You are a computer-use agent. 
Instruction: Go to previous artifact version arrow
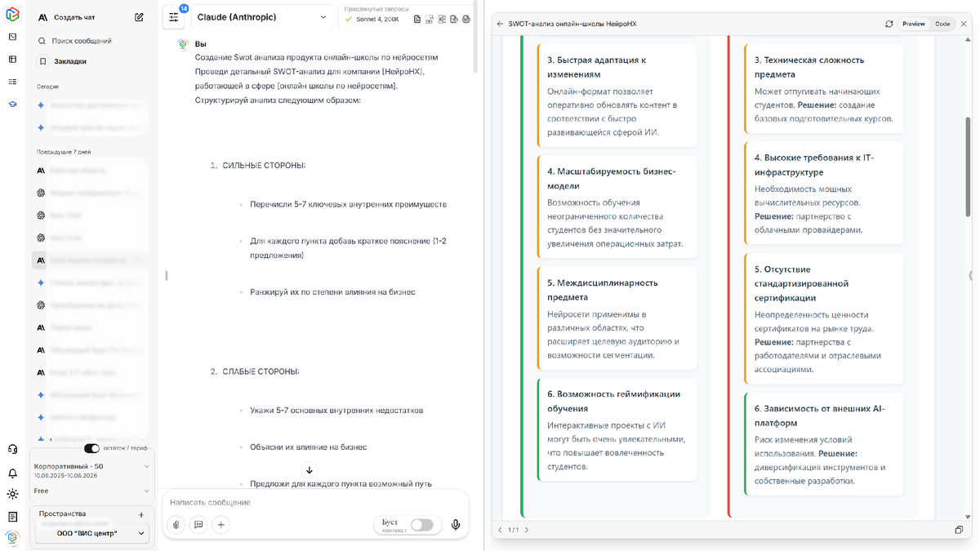pyautogui.click(x=501, y=530)
